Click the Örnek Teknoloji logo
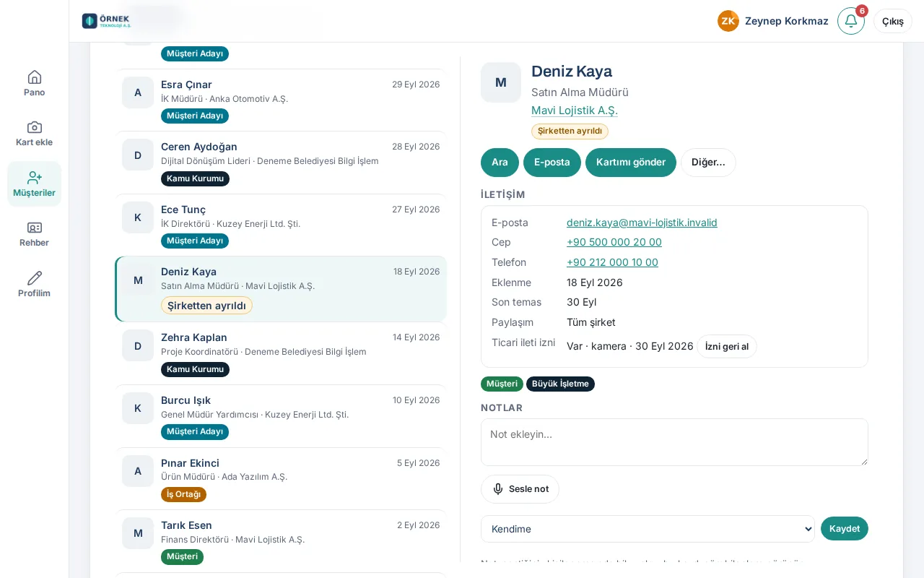Screen dimensions: 924x578 [x=107, y=21]
